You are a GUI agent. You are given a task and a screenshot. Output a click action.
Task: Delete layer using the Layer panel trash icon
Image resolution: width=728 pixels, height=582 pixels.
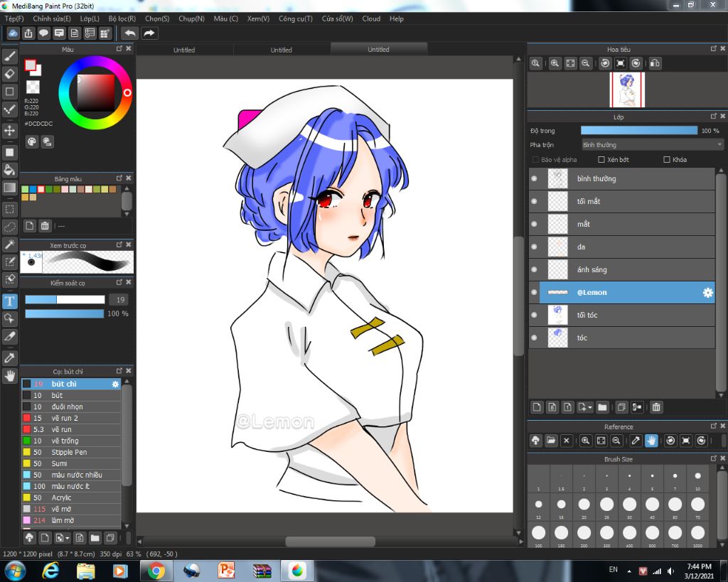click(656, 407)
